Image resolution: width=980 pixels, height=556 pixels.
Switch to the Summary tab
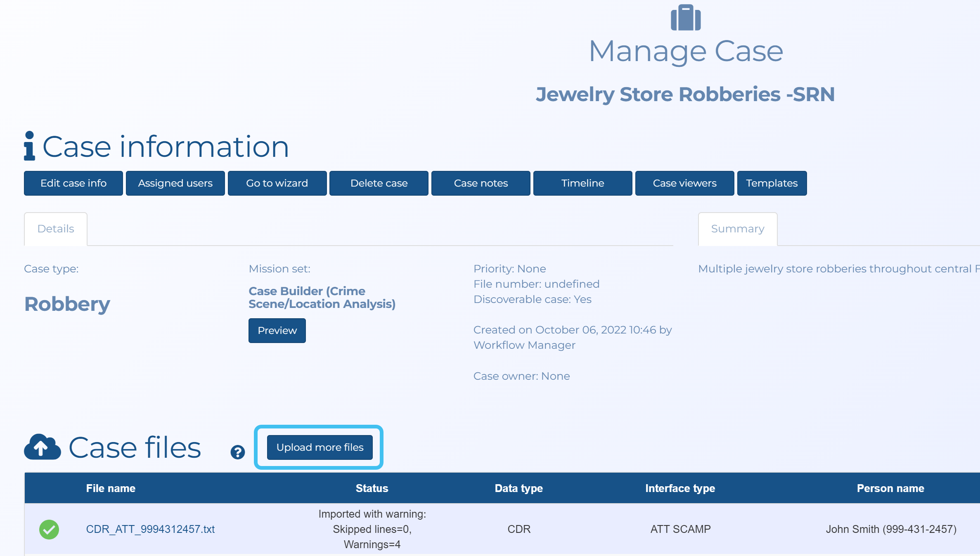point(737,229)
